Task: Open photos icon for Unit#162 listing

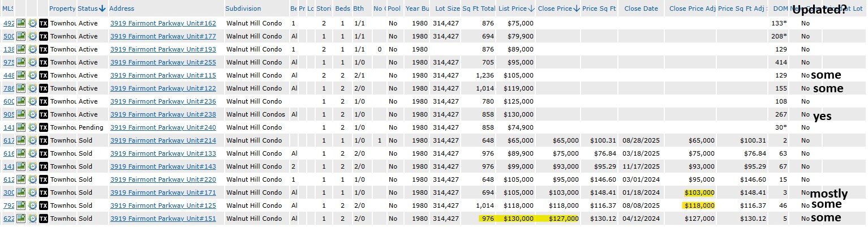Action: 22,23
